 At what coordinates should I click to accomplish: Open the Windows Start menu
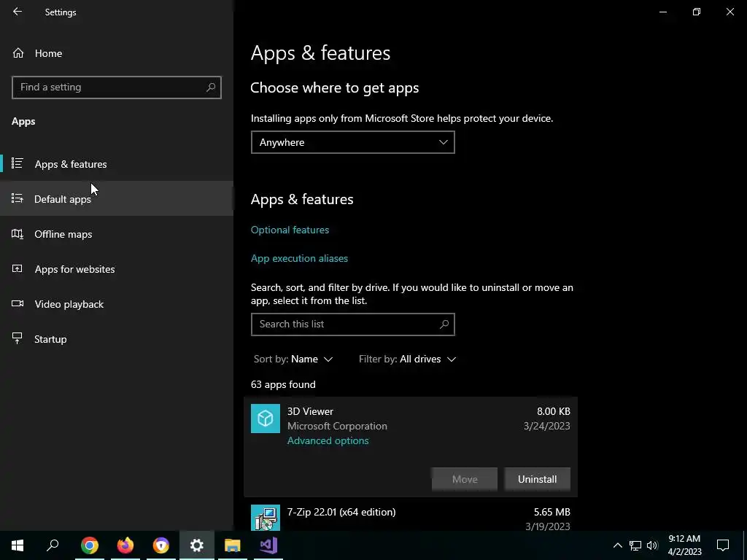(18, 545)
